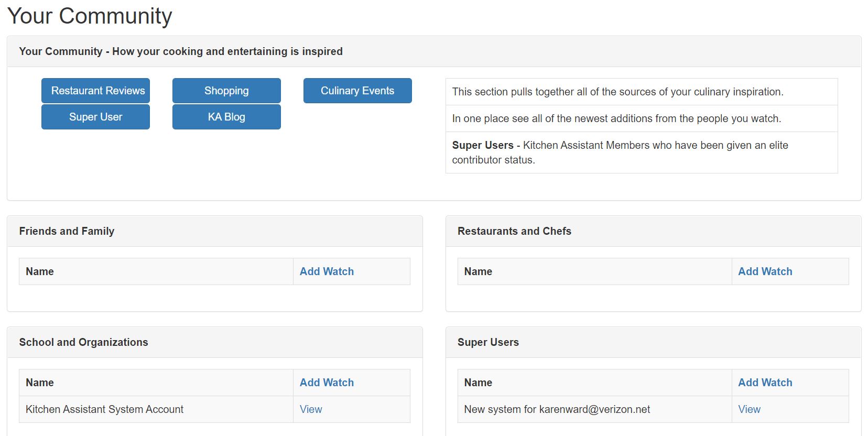The image size is (868, 436).
Task: Open the KA Blog
Action: coord(226,117)
